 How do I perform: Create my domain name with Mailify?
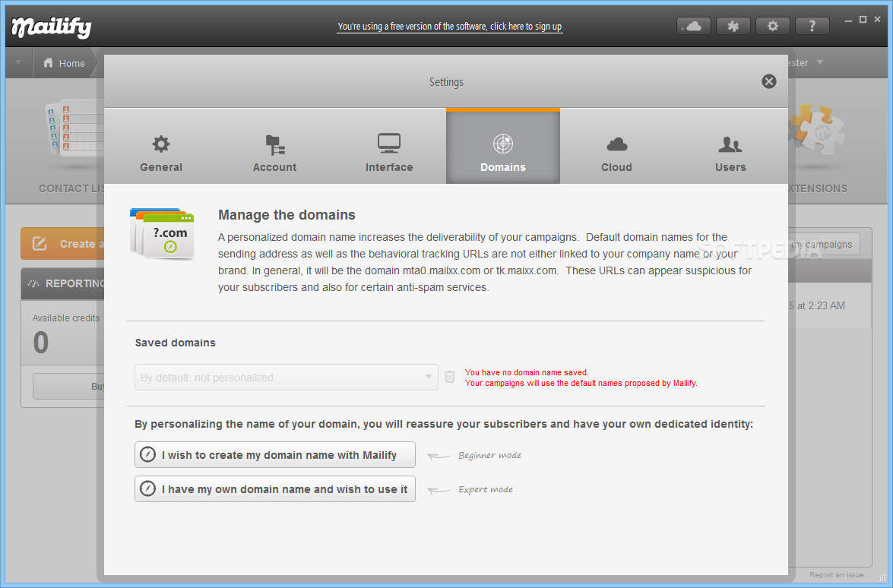[275, 455]
